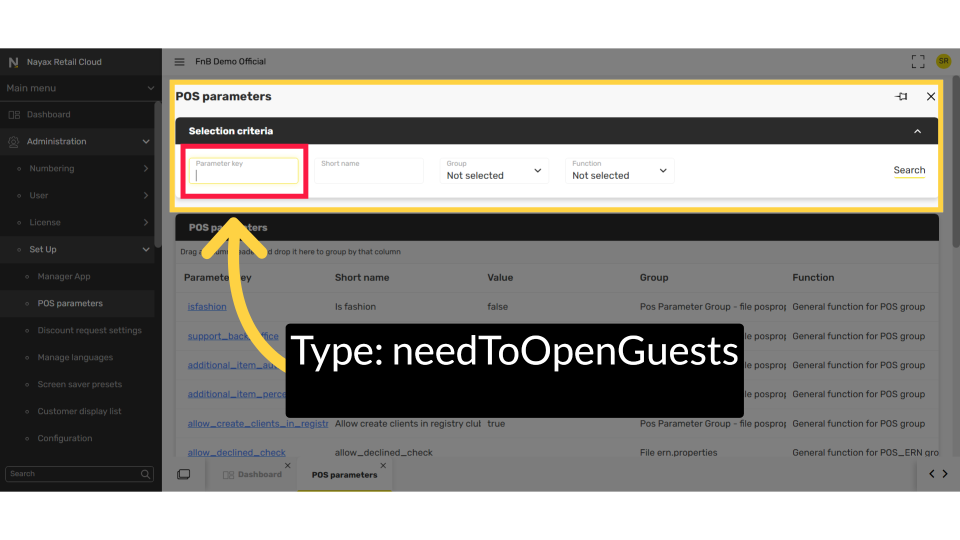Open the SR user avatar
The height and width of the screenshot is (540, 960).
click(x=943, y=62)
